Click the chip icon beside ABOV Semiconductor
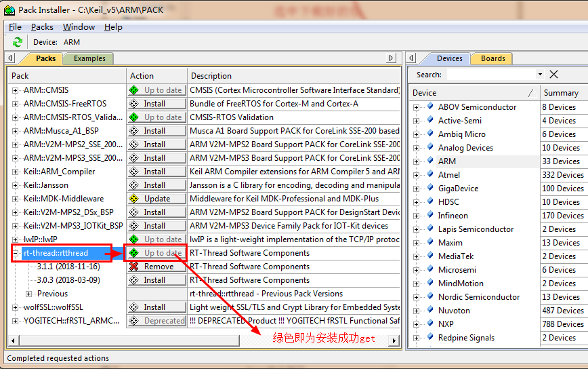The height and width of the screenshot is (369, 588). pos(431,106)
